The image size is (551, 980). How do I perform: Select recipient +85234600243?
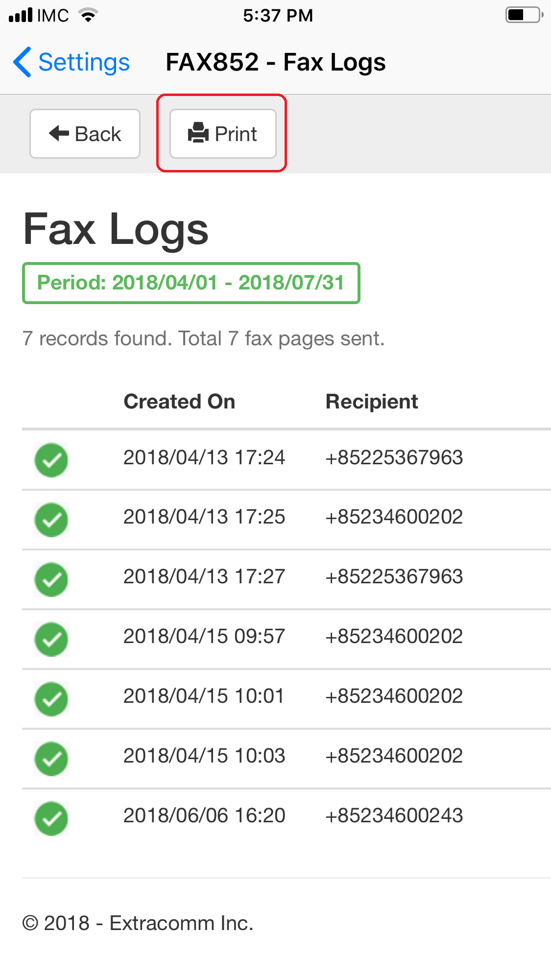tap(394, 815)
